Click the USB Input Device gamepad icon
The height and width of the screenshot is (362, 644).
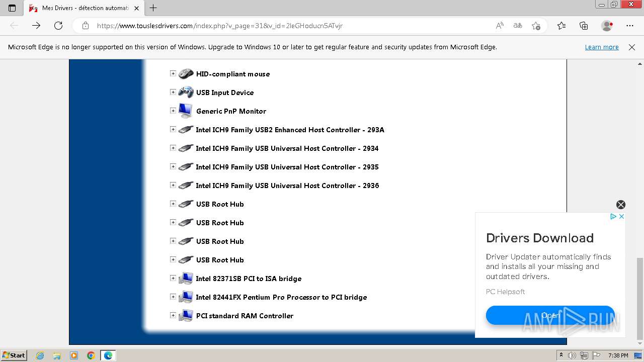(186, 93)
